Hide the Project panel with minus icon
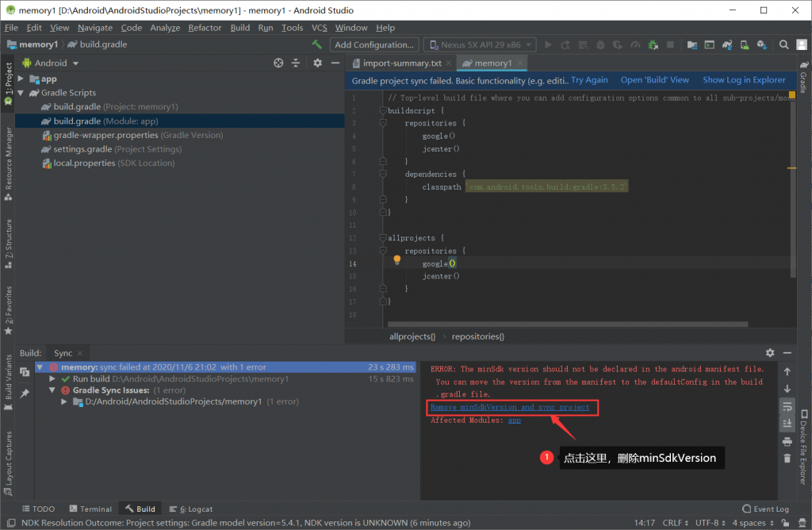This screenshot has width=812, height=530. 335,63
